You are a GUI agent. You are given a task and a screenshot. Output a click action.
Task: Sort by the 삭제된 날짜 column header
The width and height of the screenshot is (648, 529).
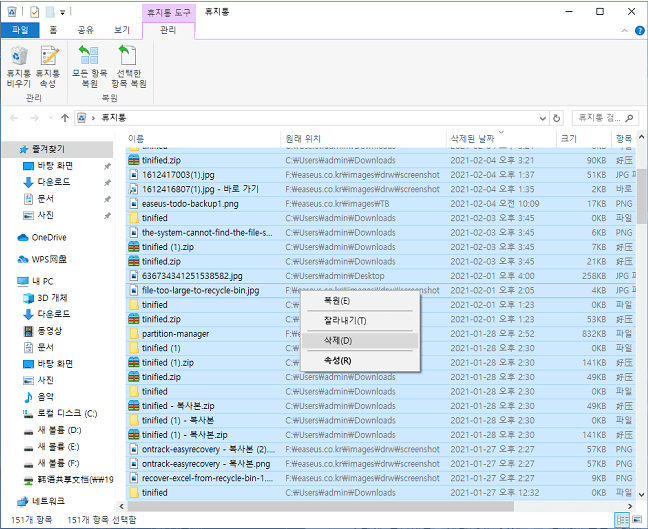pyautogui.click(x=501, y=138)
